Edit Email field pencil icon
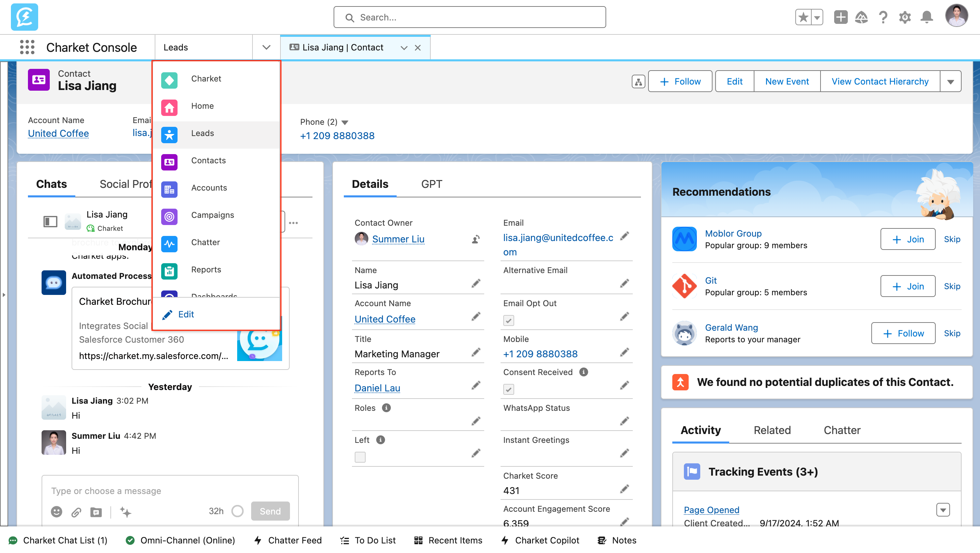 tap(624, 236)
